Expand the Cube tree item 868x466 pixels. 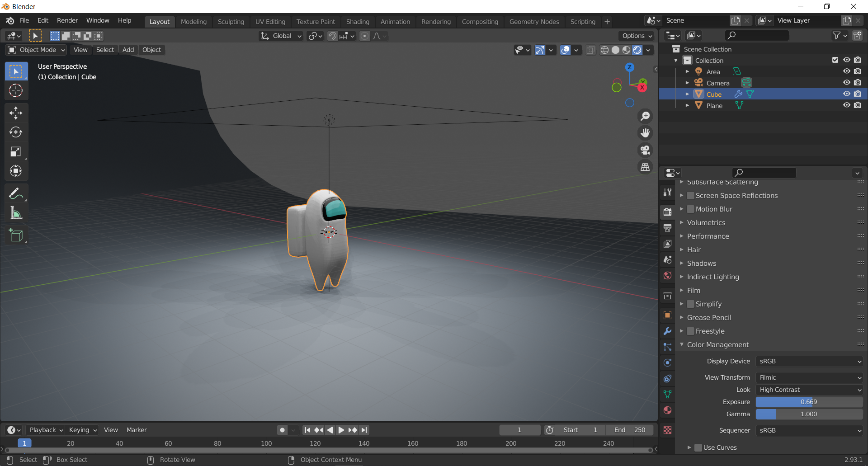coord(687,94)
